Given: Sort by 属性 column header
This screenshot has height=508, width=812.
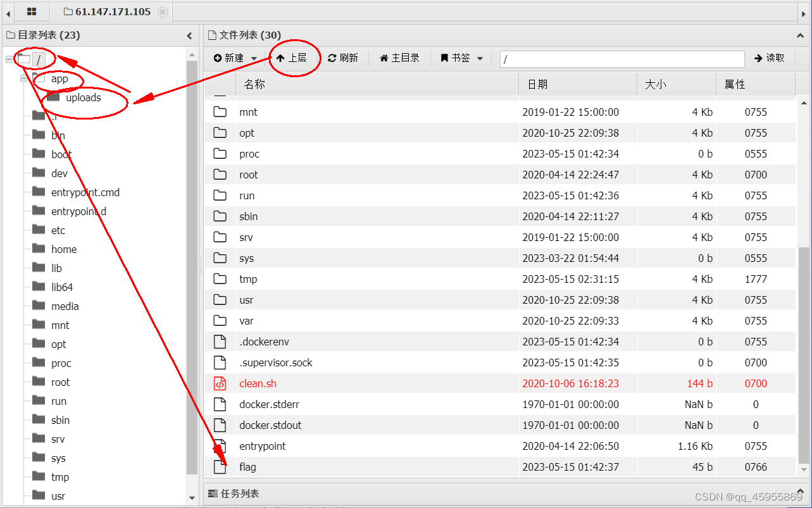Looking at the screenshot, I should (756, 84).
